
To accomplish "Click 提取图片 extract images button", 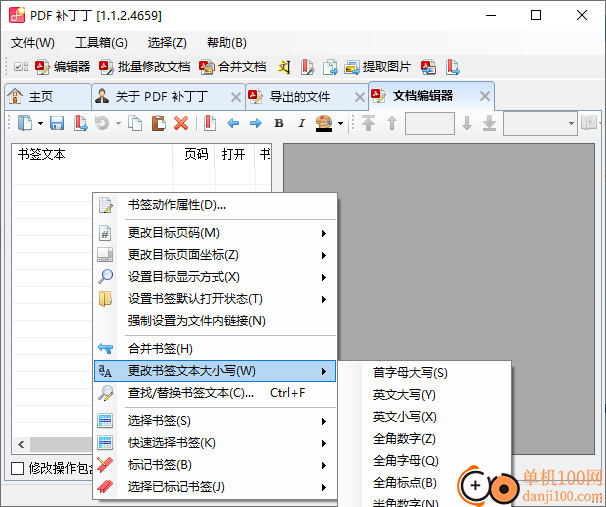I will pyautogui.click(x=378, y=67).
